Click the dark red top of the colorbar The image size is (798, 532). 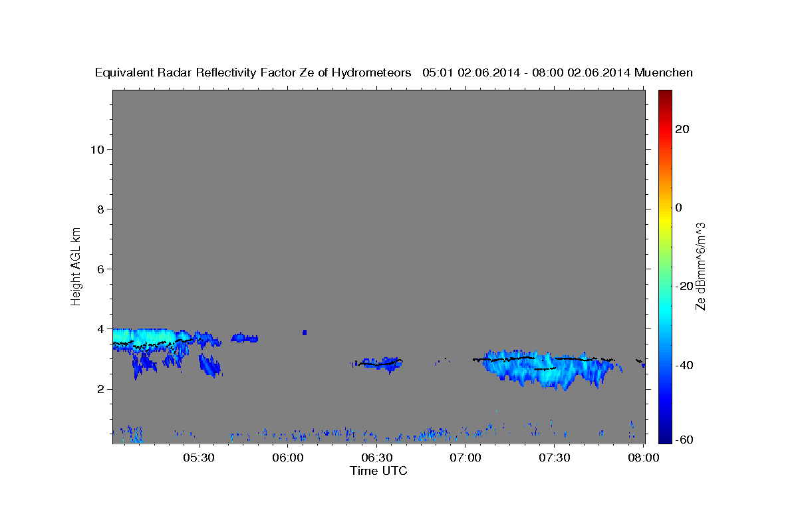click(x=665, y=95)
